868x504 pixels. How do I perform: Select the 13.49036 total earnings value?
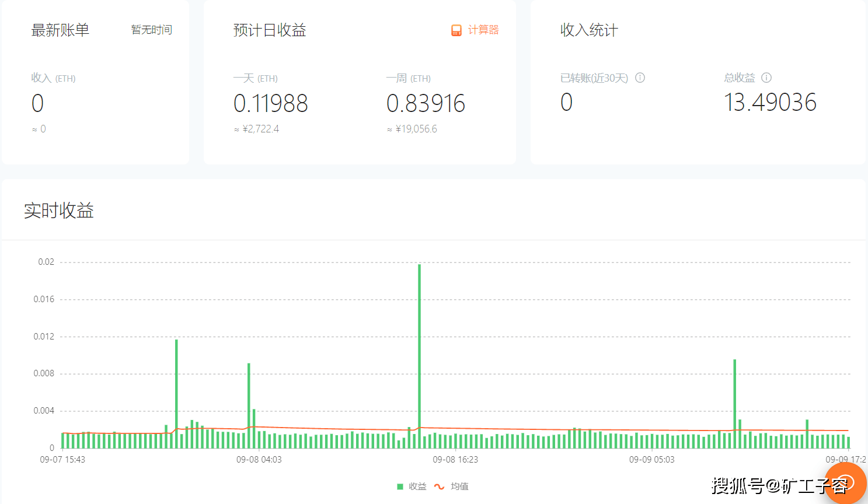pos(770,103)
